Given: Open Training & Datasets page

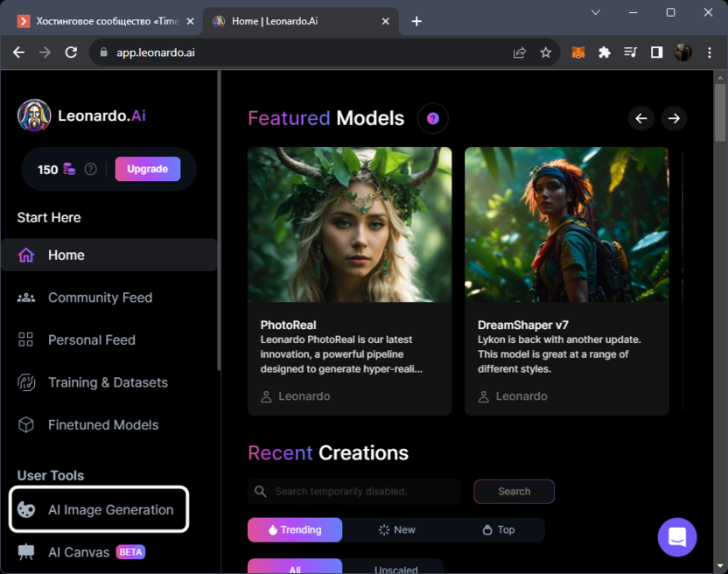Looking at the screenshot, I should tap(108, 382).
